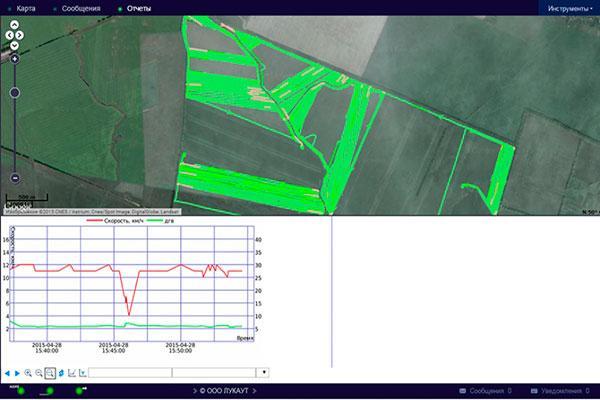The height and width of the screenshot is (400, 600).
Task: Click the first empty field in chart toolbar
Action: click(x=130, y=373)
